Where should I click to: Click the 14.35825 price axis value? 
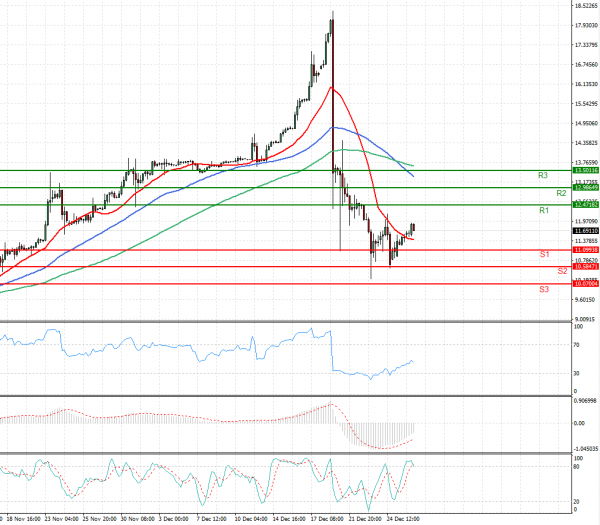pos(587,143)
